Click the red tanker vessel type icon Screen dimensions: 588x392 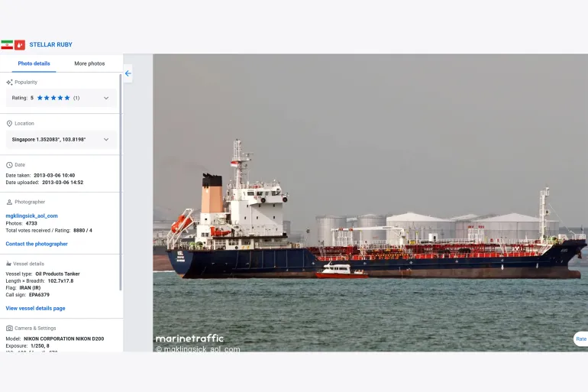pyautogui.click(x=20, y=45)
